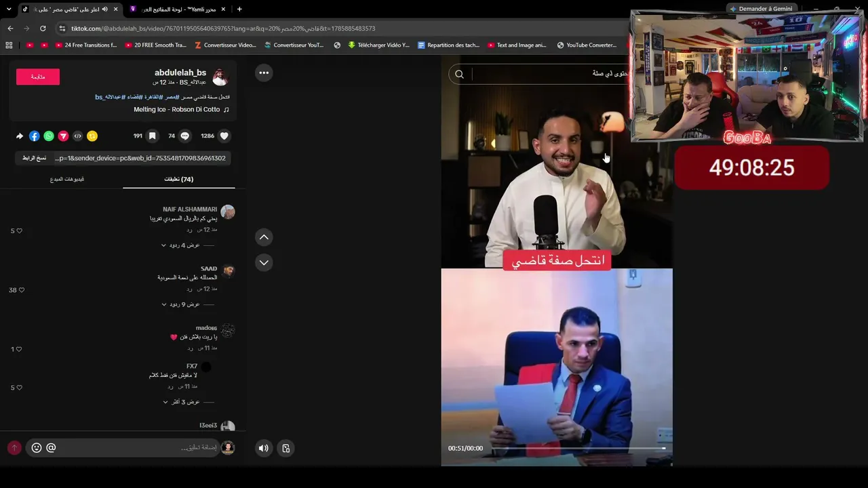Viewport: 868px width, 488px height.
Task: Open the three-dots video options menu
Action: tap(264, 73)
